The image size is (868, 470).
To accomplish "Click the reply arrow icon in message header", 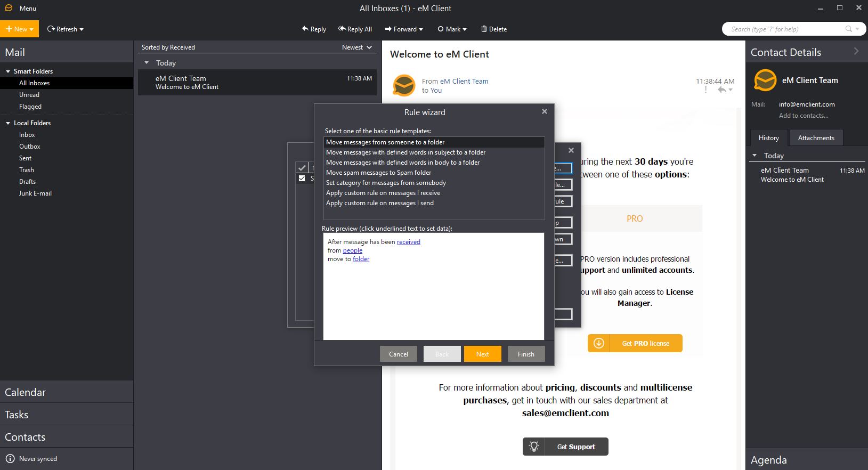I will [721, 90].
